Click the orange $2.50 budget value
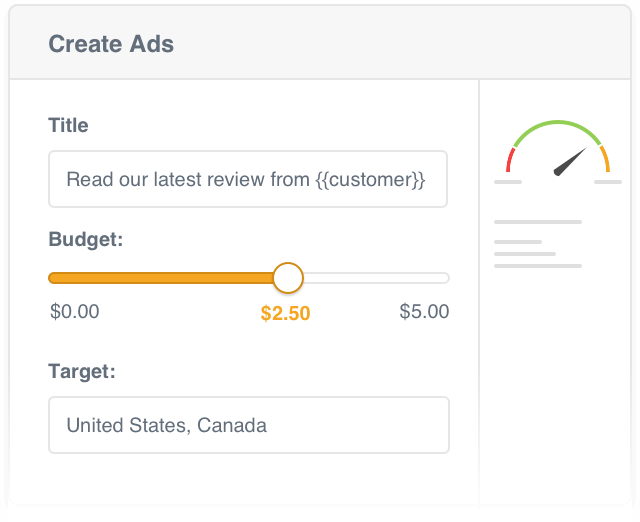The height and width of the screenshot is (522, 640). pyautogui.click(x=286, y=314)
